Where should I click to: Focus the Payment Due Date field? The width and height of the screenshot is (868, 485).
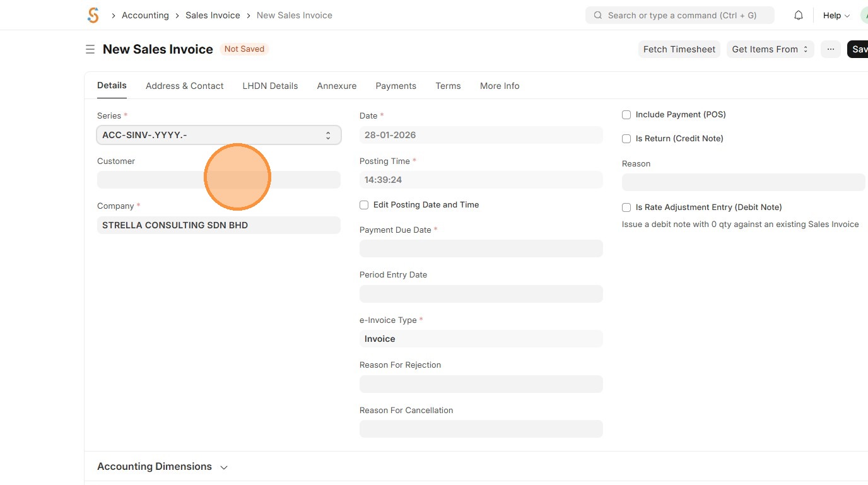pyautogui.click(x=481, y=248)
